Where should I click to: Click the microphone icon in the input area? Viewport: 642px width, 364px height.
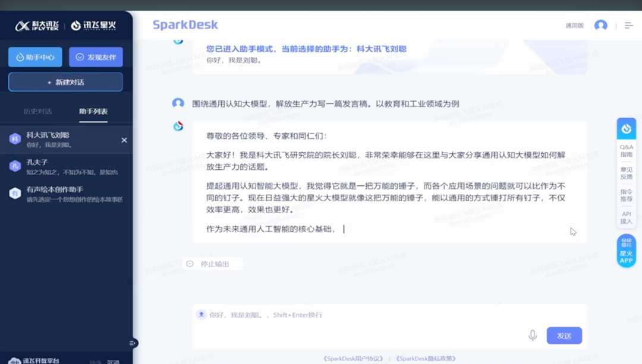pos(533,335)
